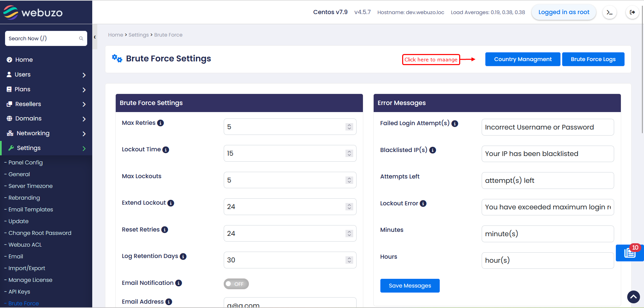Click the logout icon in top bar

tap(632, 12)
